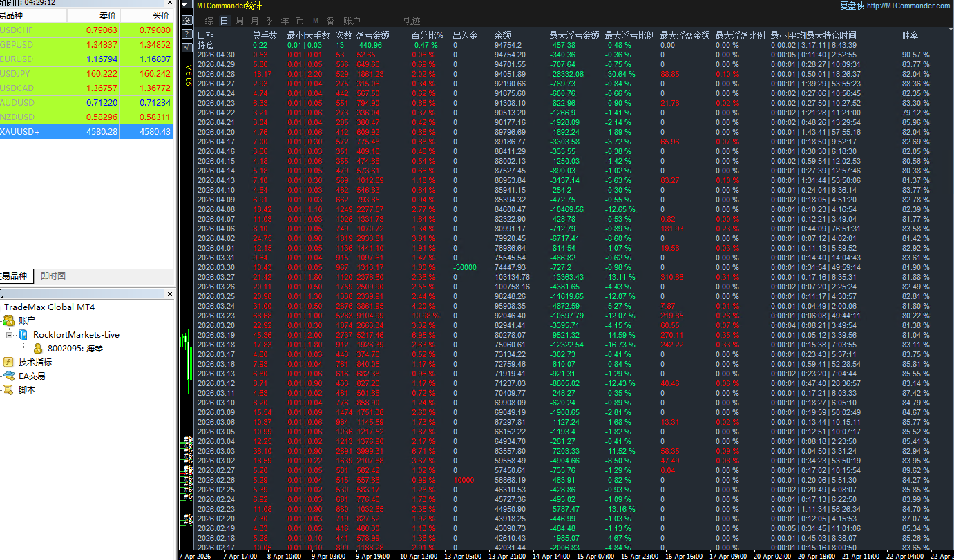Click the question mark help icon
This screenshot has height=560, width=954.
pyautogui.click(x=187, y=33)
